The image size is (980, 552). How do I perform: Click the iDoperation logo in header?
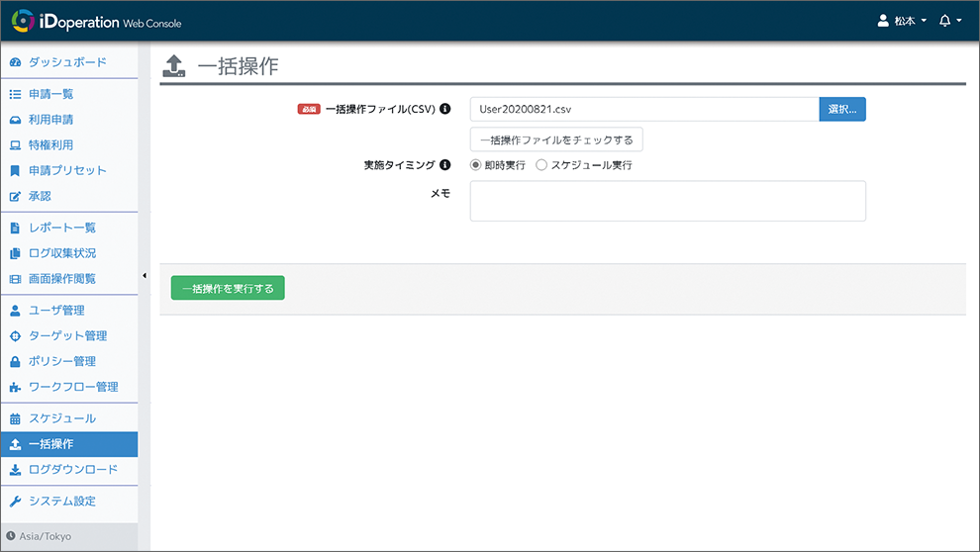click(97, 21)
